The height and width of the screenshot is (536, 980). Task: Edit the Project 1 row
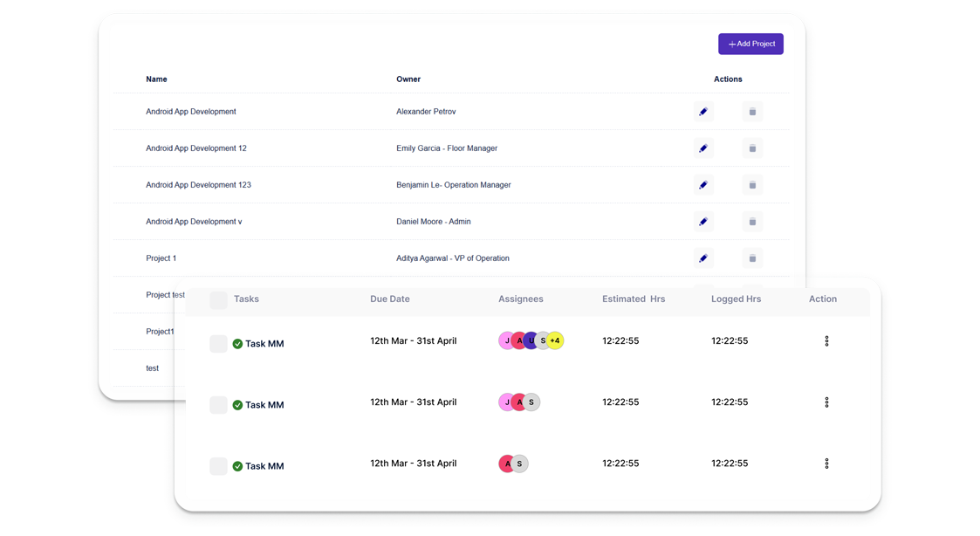703,258
